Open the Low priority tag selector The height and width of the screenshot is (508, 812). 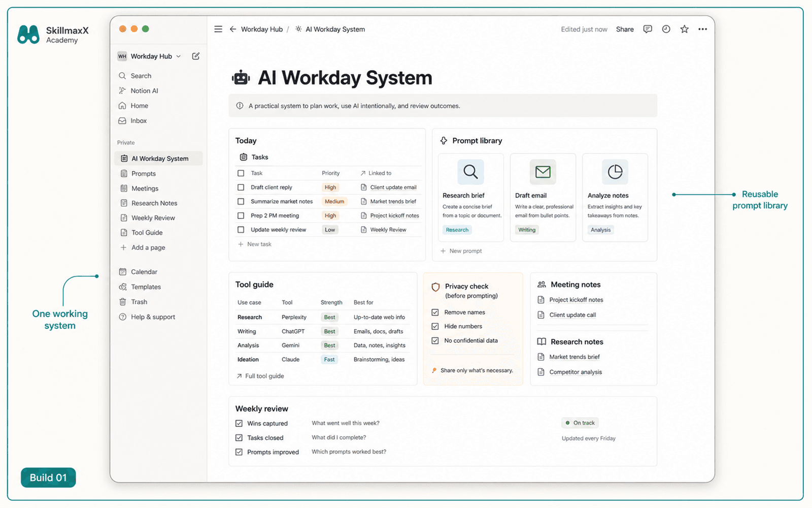[x=330, y=230]
